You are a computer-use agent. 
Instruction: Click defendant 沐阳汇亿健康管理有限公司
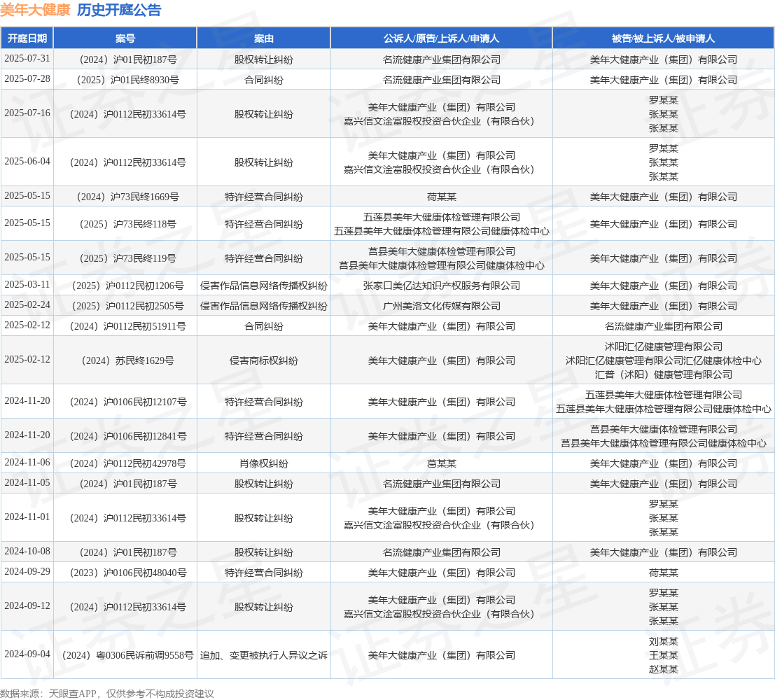point(663,346)
